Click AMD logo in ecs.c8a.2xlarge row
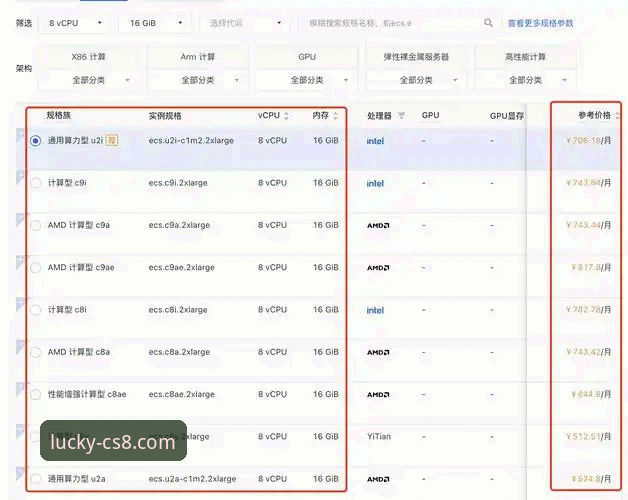This screenshot has height=500, width=628. coord(378,353)
